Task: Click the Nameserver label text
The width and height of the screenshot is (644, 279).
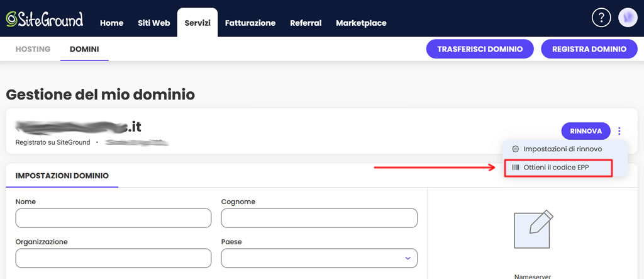Action: pyautogui.click(x=533, y=276)
